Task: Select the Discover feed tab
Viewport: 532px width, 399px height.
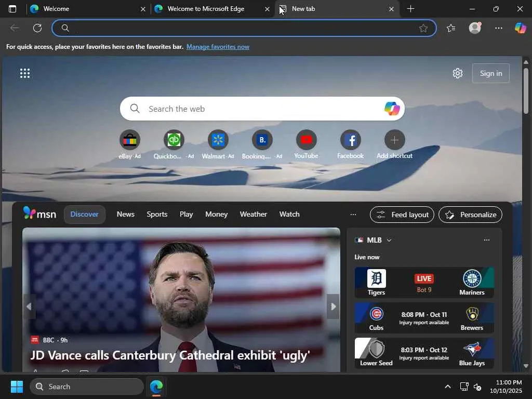Action: pyautogui.click(x=85, y=215)
